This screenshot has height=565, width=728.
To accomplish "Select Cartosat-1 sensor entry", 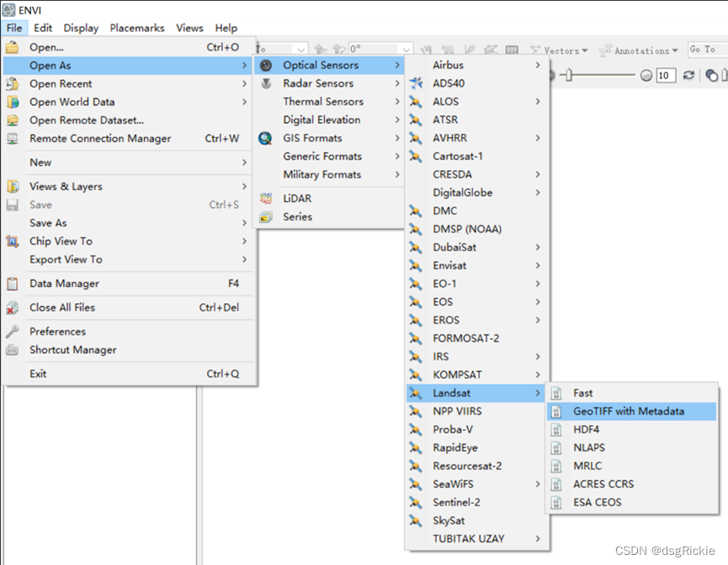I will coord(477,156).
